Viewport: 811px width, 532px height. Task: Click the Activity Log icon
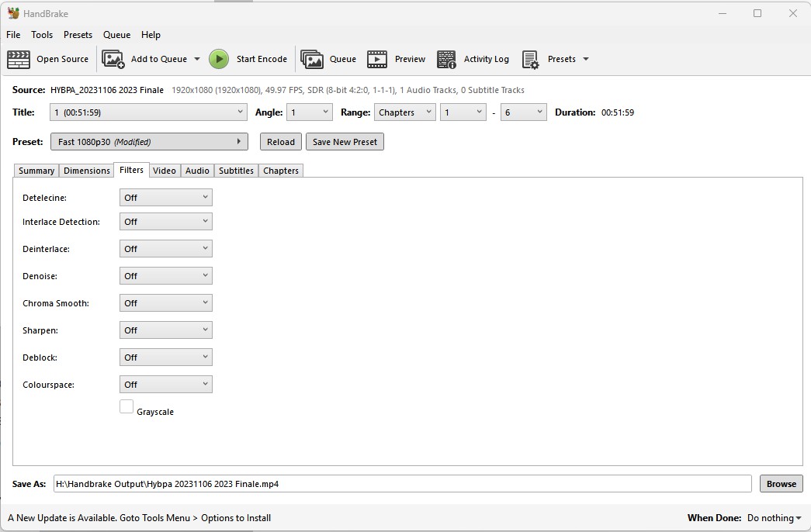point(446,59)
